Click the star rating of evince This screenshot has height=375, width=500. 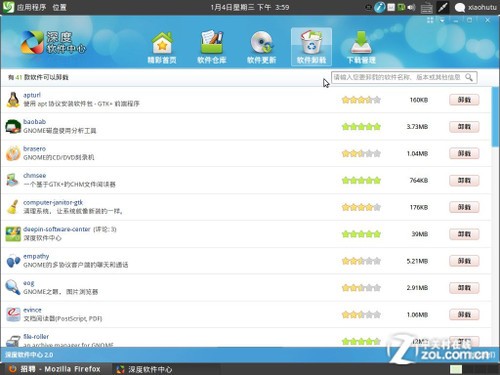[361, 314]
